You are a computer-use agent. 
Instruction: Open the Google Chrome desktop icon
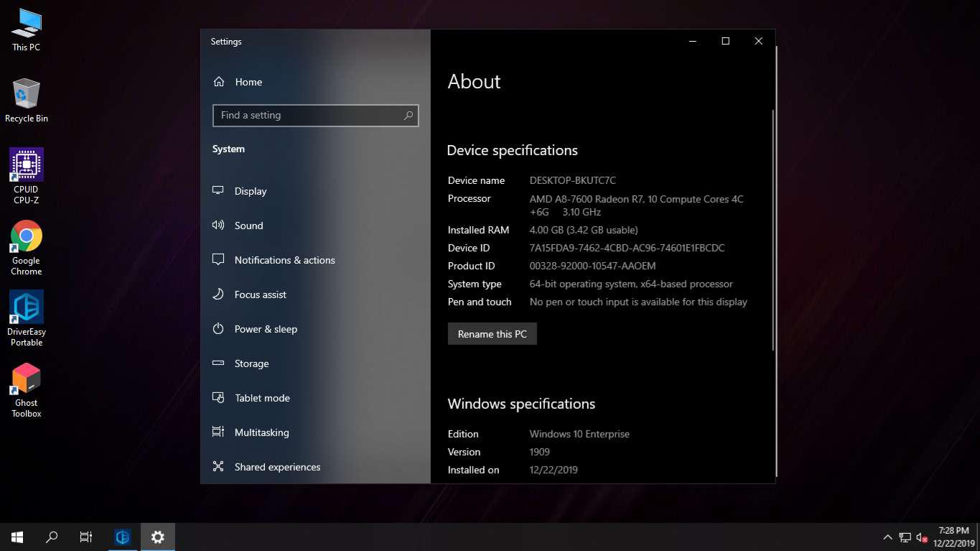click(27, 237)
